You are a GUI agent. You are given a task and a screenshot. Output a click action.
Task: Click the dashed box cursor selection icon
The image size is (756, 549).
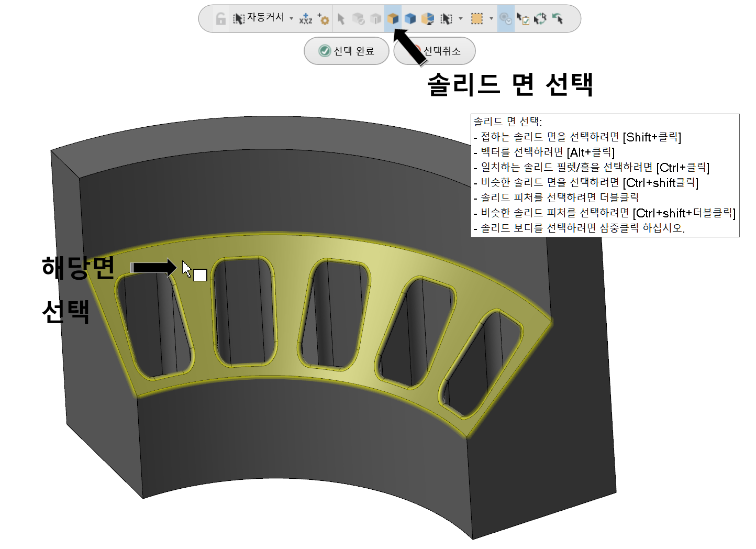[x=446, y=19]
